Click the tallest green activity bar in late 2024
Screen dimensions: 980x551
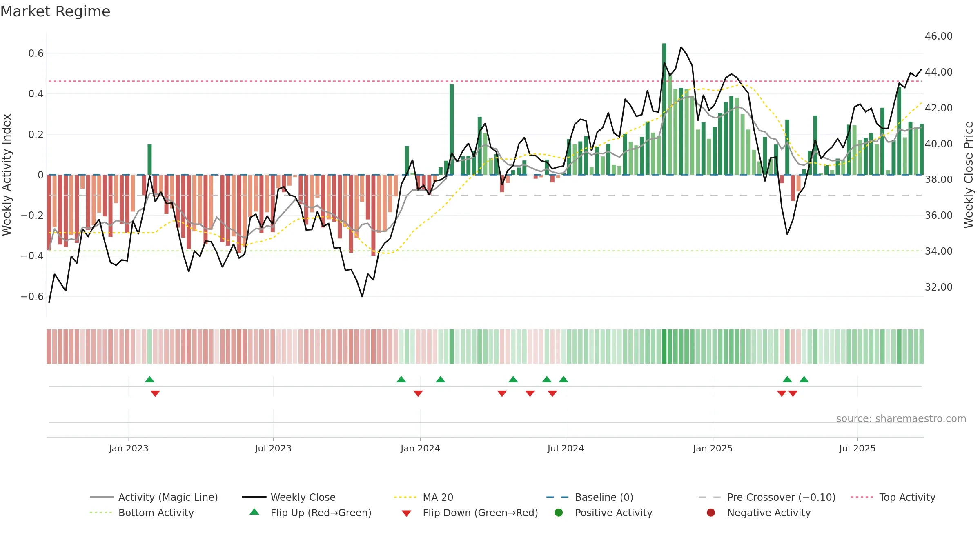pos(664,109)
